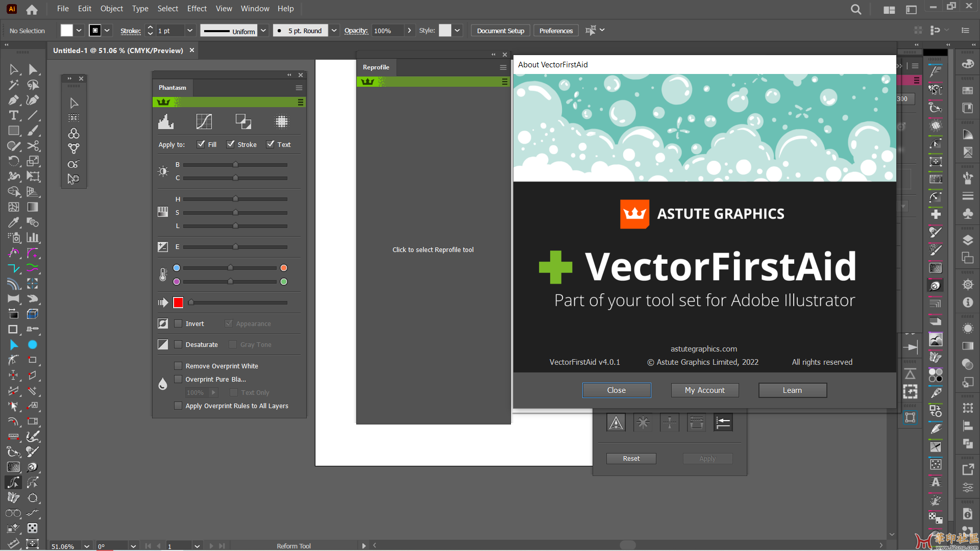Open the Window menu
Viewport: 980px width, 551px height.
pos(255,9)
